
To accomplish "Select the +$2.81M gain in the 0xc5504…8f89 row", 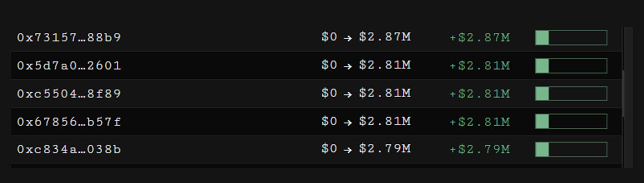I will pos(480,94).
